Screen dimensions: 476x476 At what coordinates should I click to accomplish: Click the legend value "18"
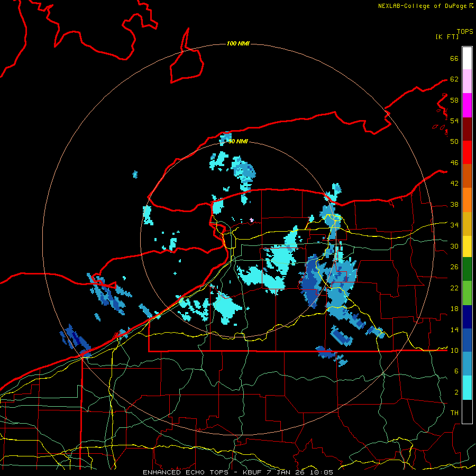pyautogui.click(x=454, y=309)
